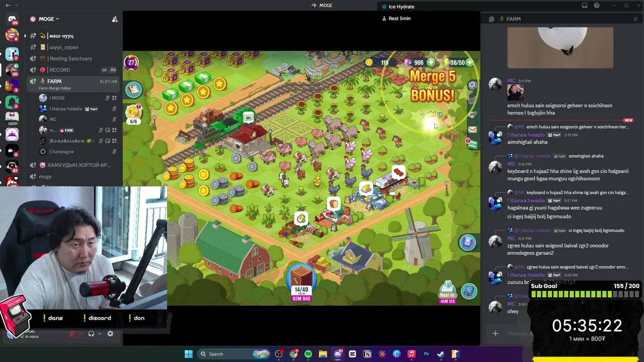Open Apple Music from the taskbar

click(411, 354)
